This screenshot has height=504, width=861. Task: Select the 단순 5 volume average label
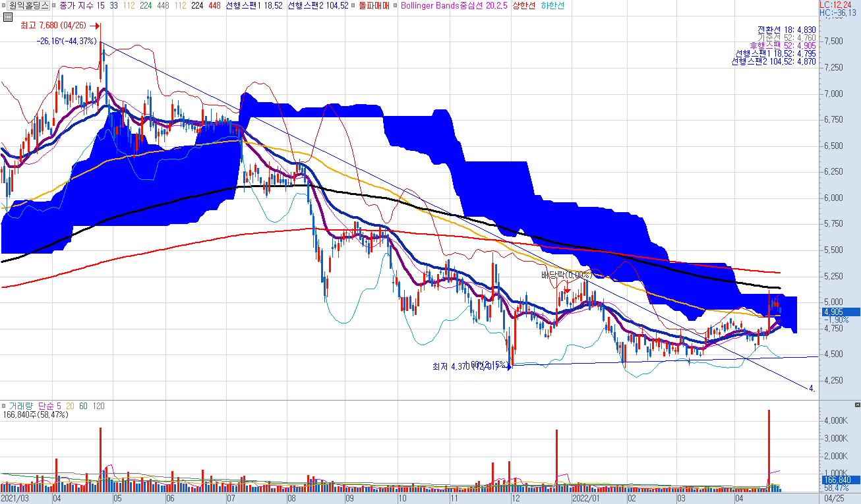(x=49, y=406)
